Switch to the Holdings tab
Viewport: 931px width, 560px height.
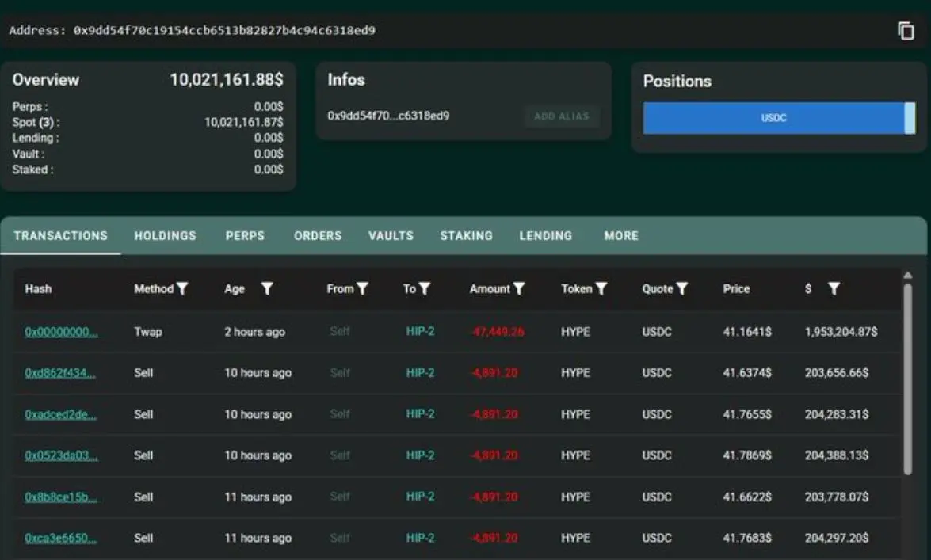pos(165,236)
